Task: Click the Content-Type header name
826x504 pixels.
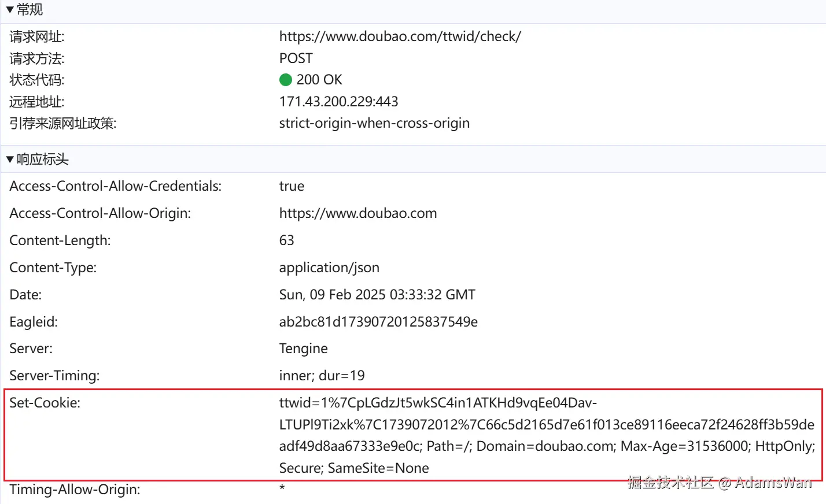Action: pyautogui.click(x=53, y=268)
